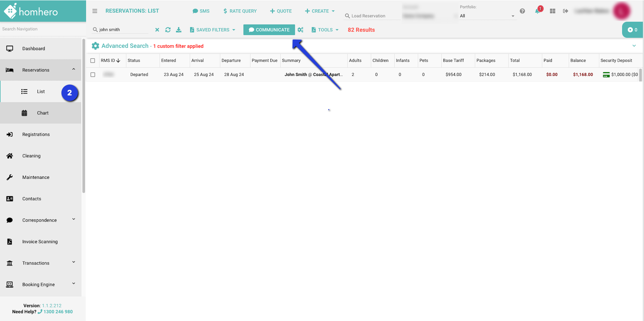Click the settings cogs icon next to Communicate
Viewport: 644px width, 321px height.
click(300, 30)
